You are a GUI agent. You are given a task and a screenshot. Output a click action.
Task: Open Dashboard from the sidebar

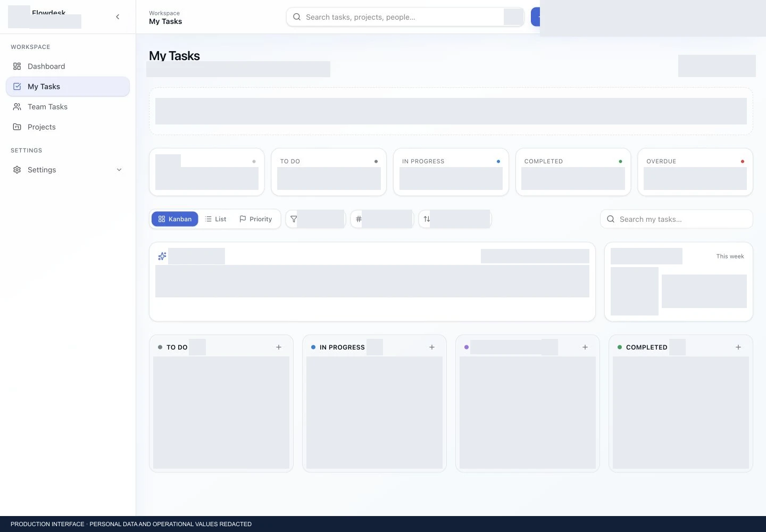(68, 66)
